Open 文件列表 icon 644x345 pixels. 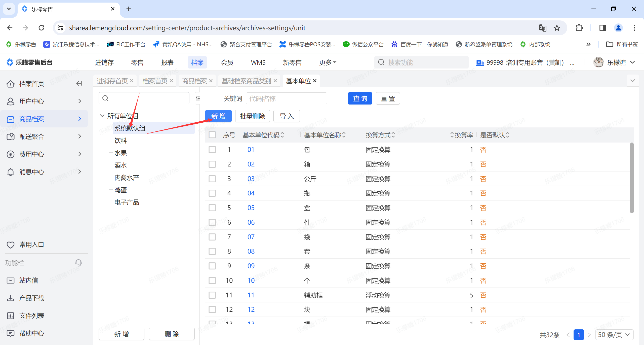pos(10,316)
